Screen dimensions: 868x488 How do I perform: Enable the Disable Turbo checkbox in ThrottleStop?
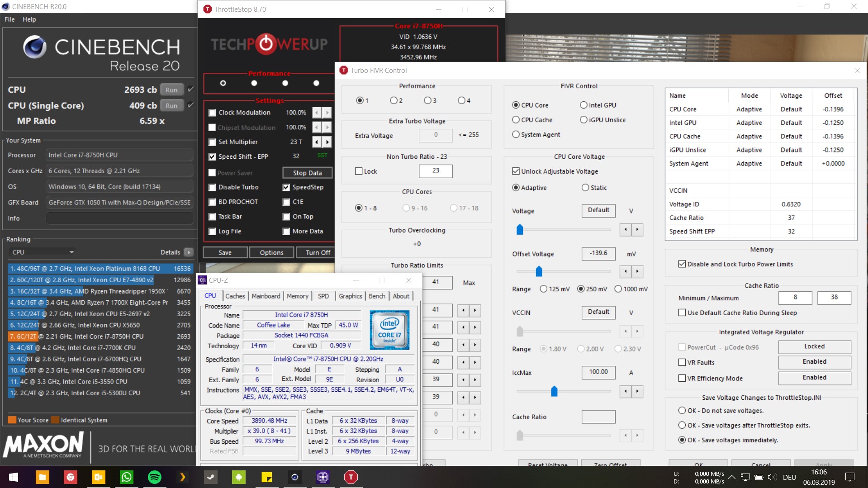(x=212, y=187)
